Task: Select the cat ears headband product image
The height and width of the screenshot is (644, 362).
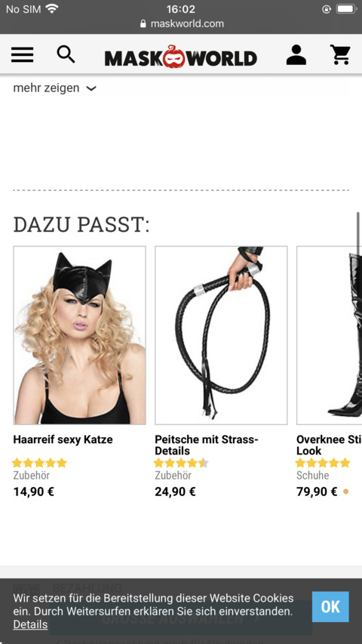Action: pos(80,335)
